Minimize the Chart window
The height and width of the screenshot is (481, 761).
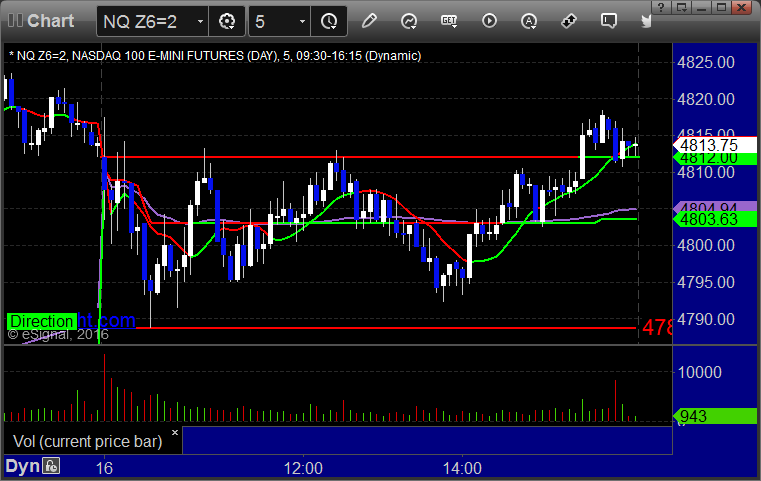pos(701,7)
